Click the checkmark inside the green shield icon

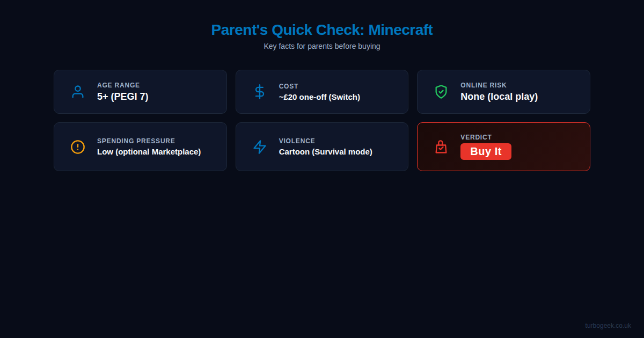[441, 92]
